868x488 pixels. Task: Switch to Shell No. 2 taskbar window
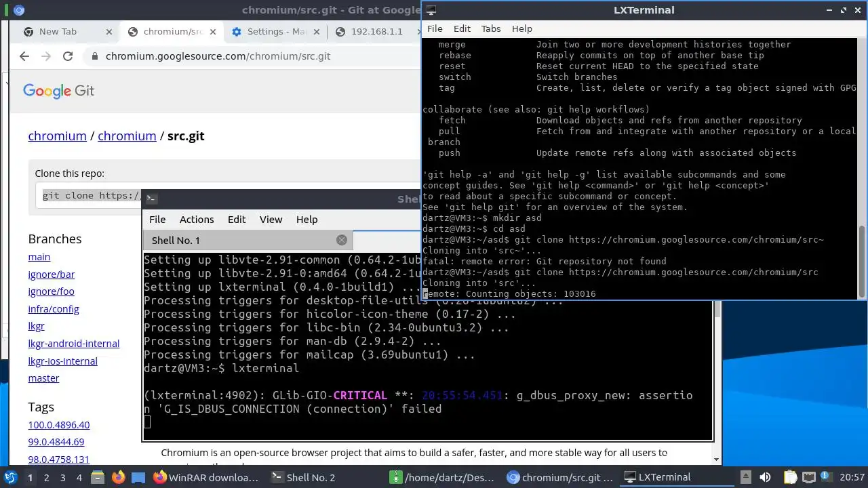coord(303,477)
